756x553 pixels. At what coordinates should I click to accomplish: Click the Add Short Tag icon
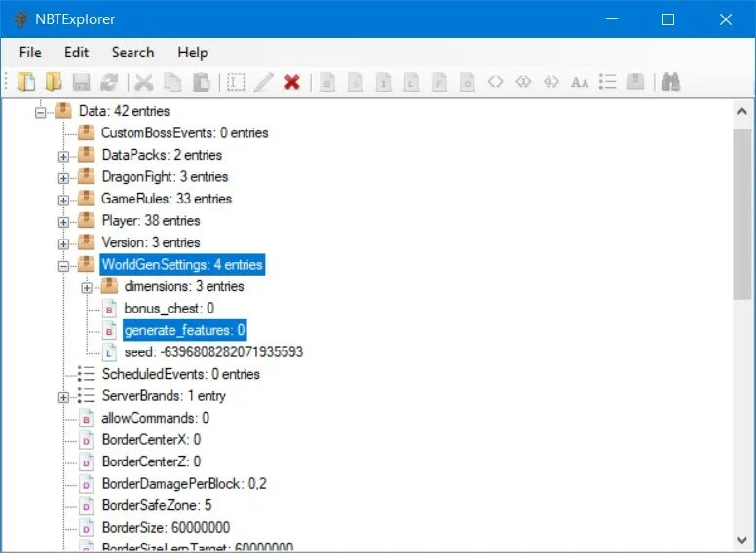click(x=356, y=82)
